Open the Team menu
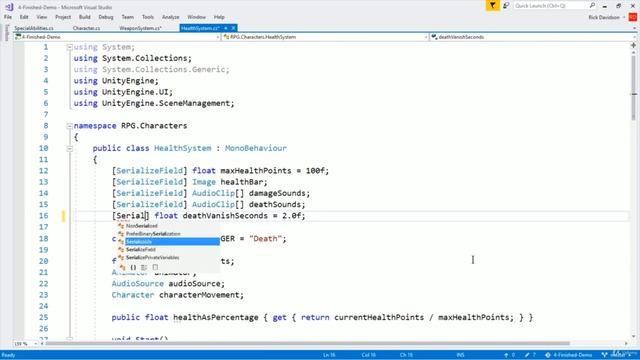This screenshot has width=640, height=360. pyautogui.click(x=127, y=17)
